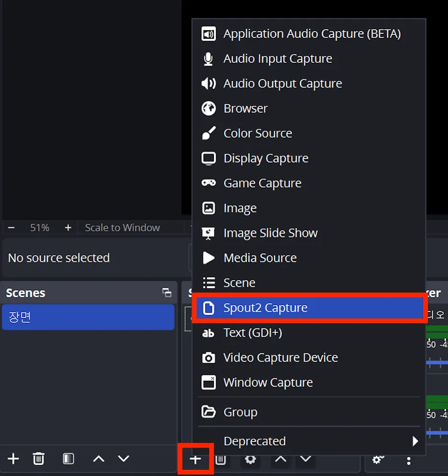Screen dimensions: 448x476
Task: Click the plus button to add a source
Action: [x=196, y=459]
